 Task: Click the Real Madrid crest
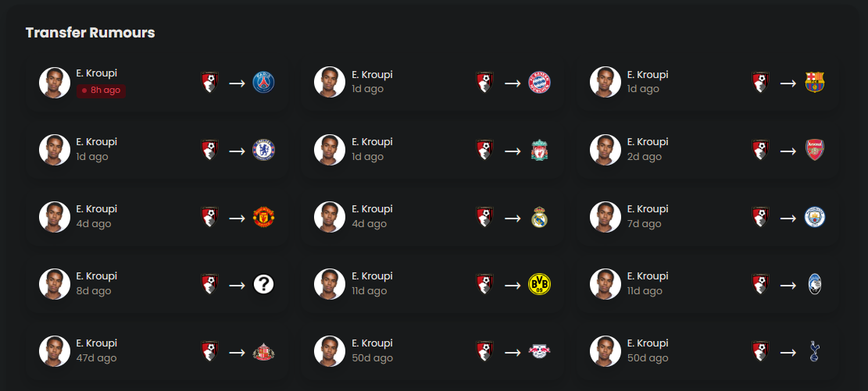(x=539, y=217)
